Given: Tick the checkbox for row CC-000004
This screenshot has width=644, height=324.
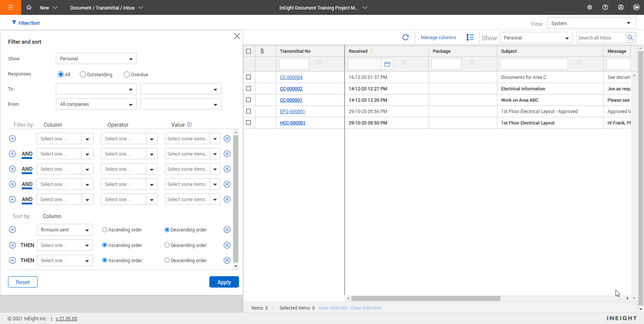Looking at the screenshot, I should [248, 77].
